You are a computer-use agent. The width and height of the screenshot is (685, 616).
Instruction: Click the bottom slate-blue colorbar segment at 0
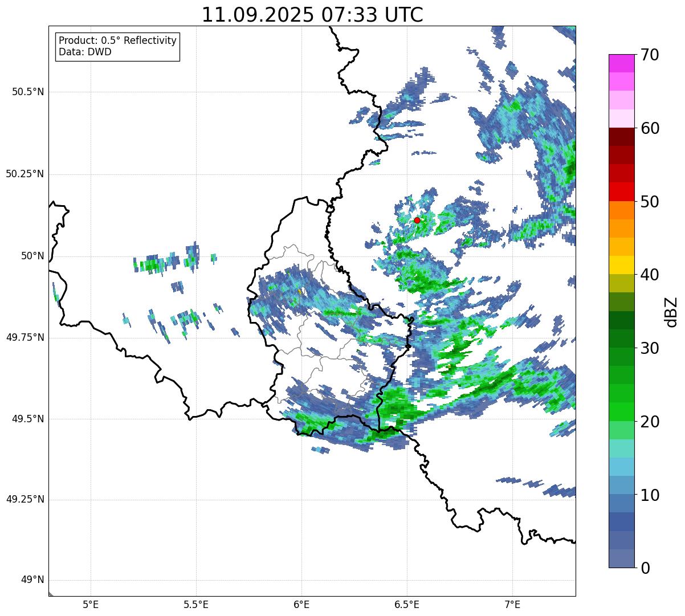coord(621,558)
